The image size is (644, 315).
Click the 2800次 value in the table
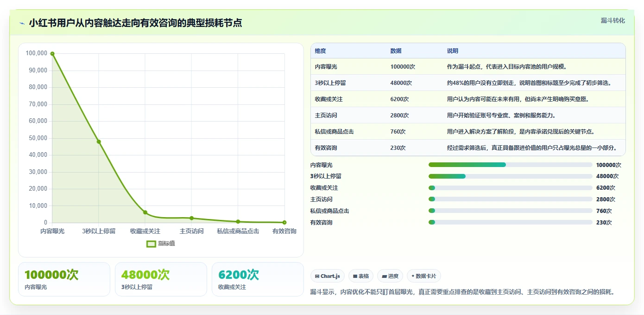pyautogui.click(x=399, y=116)
